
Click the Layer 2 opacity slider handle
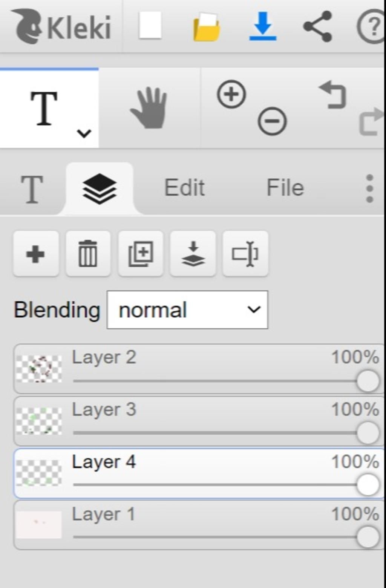pyautogui.click(x=368, y=381)
